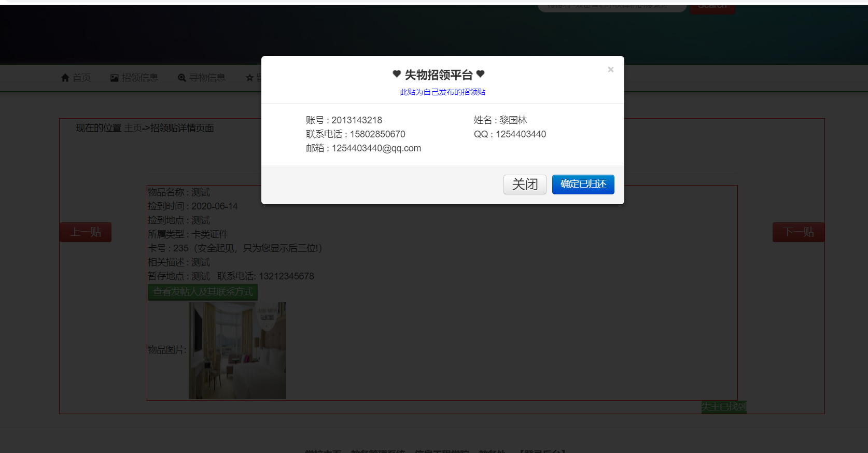The image size is (868, 453).
Task: Close the dialog with the × icon
Action: coord(610,69)
